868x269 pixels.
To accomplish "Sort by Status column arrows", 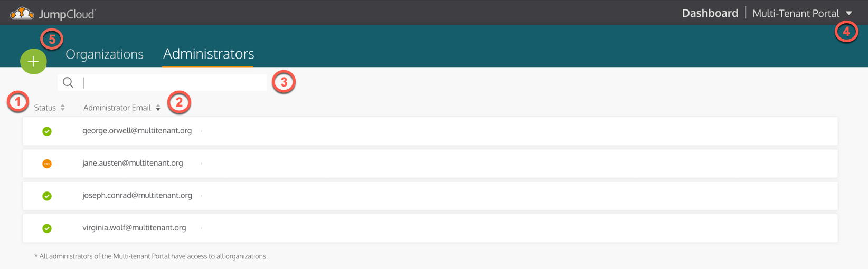I will point(63,108).
